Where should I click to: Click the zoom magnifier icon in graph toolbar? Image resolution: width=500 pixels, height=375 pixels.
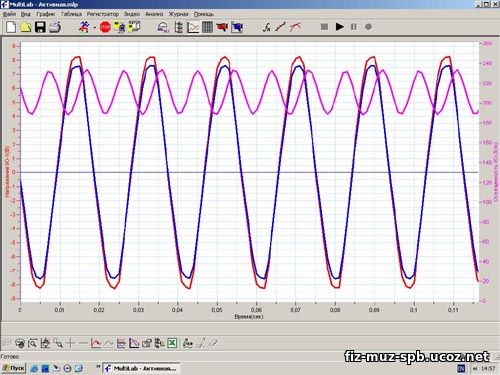pyautogui.click(x=32, y=343)
